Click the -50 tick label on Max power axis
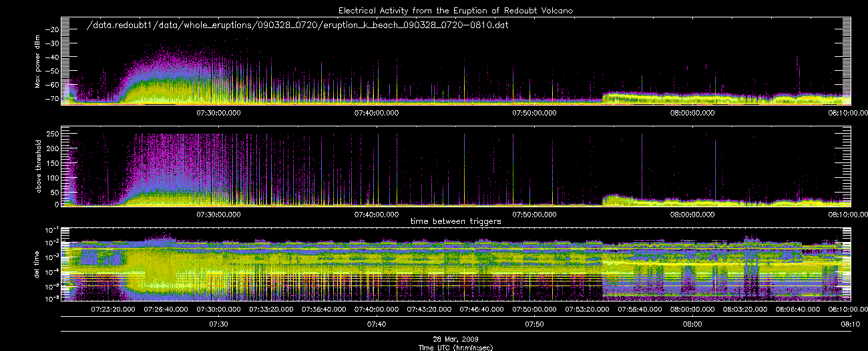This screenshot has height=351, width=868. click(x=53, y=72)
